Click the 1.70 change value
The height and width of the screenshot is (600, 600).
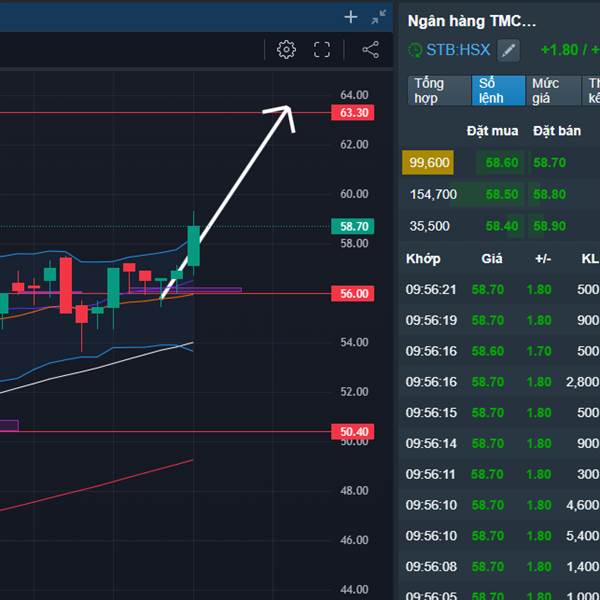coord(539,351)
